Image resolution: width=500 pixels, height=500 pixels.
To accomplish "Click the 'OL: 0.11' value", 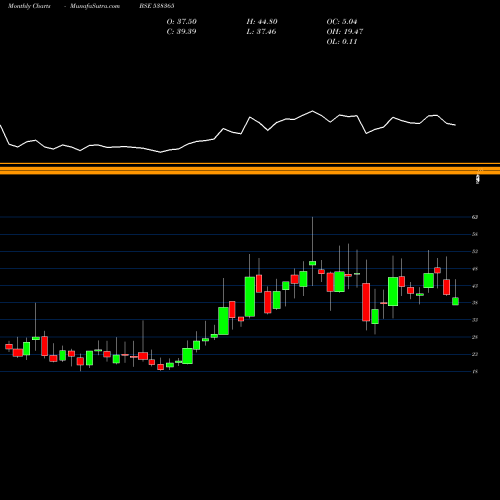I will 342,42.
